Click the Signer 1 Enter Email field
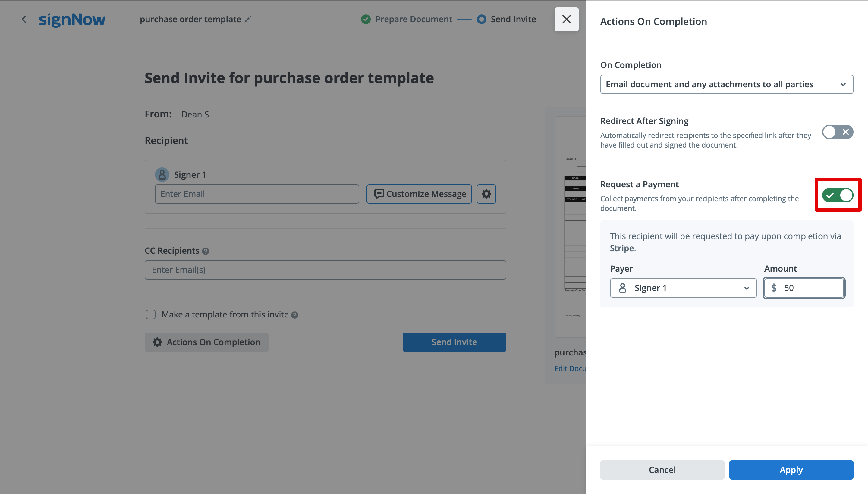Viewport: 868px width, 494px height. 256,194
